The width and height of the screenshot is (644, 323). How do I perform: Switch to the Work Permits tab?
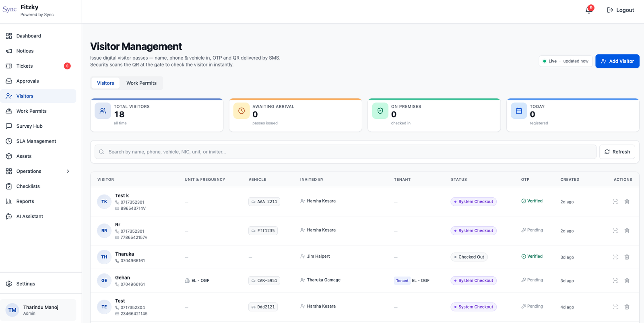141,83
